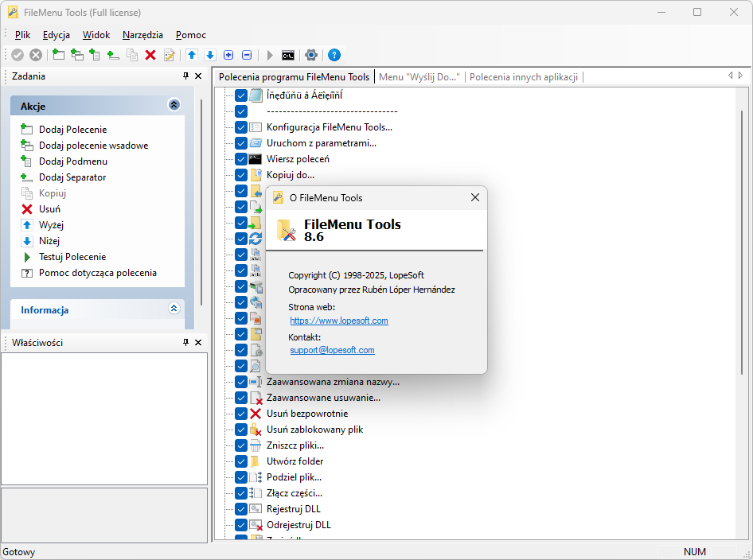The image size is (753, 560).
Task: Click the icon of Usuń bezpowrotnie row
Action: [x=256, y=414]
